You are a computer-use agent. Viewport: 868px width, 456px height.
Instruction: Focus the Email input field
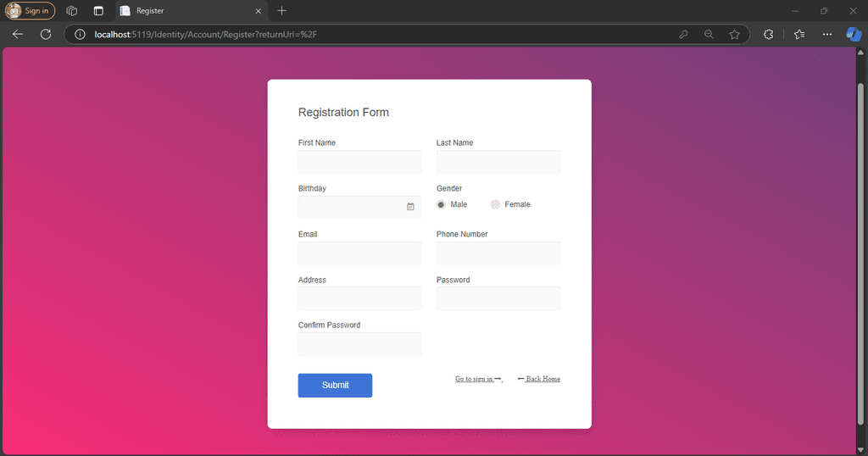point(359,253)
